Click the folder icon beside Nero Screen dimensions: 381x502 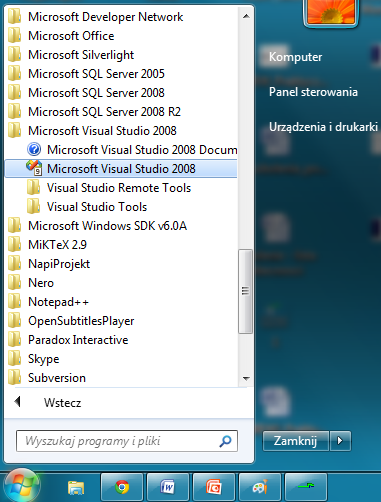pos(15,282)
